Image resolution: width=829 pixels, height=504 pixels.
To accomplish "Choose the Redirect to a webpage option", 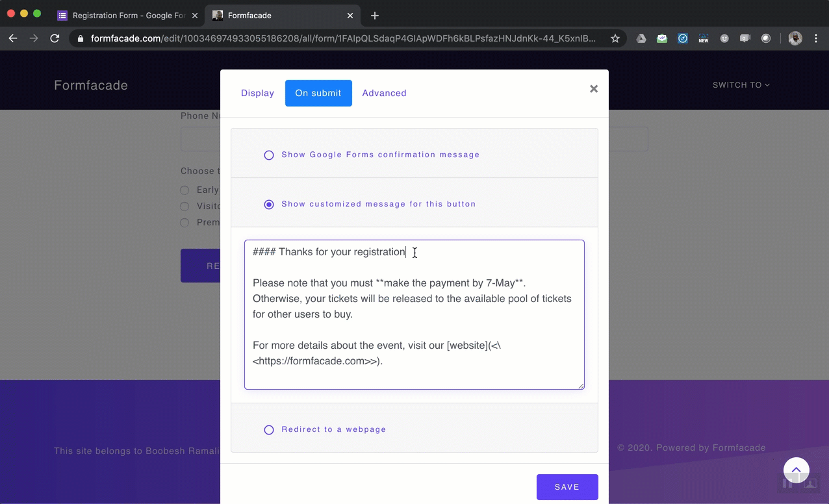I will 269,430.
